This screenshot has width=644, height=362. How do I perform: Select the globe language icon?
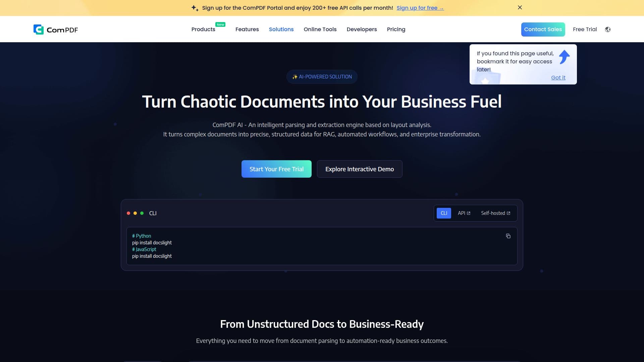[x=607, y=29]
